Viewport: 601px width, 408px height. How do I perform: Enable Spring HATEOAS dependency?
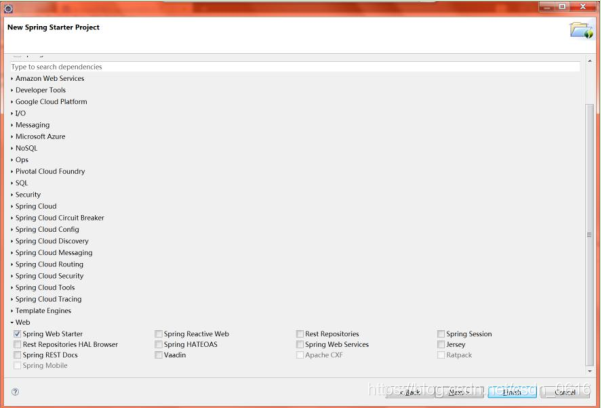(x=158, y=344)
